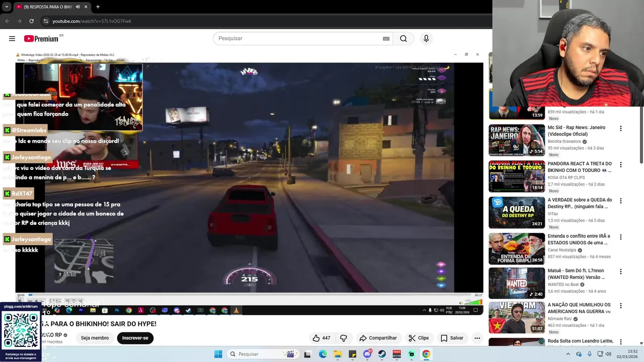Open the green robot-face taskbar app
644x362 pixels.
coord(412,354)
